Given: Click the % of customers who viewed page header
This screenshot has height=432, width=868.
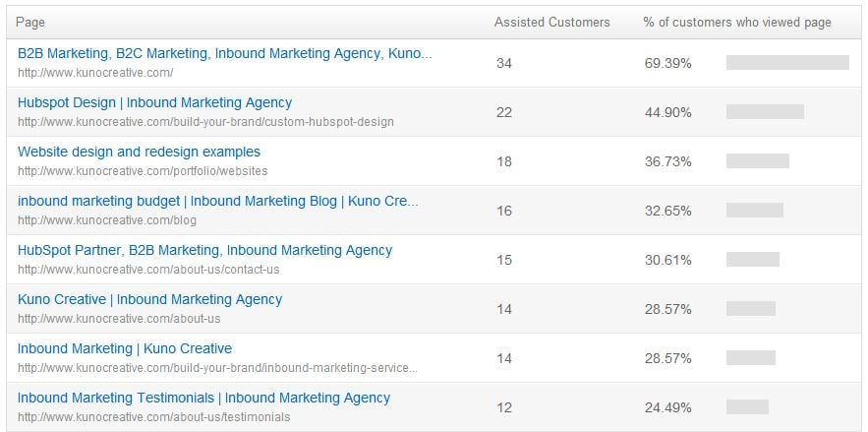Looking at the screenshot, I should click(736, 22).
